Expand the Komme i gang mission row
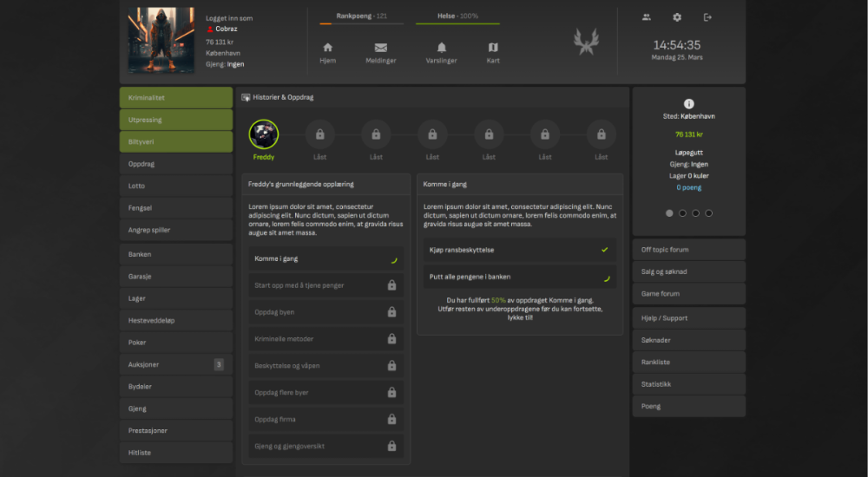Image resolution: width=868 pixels, height=477 pixels. tap(323, 258)
